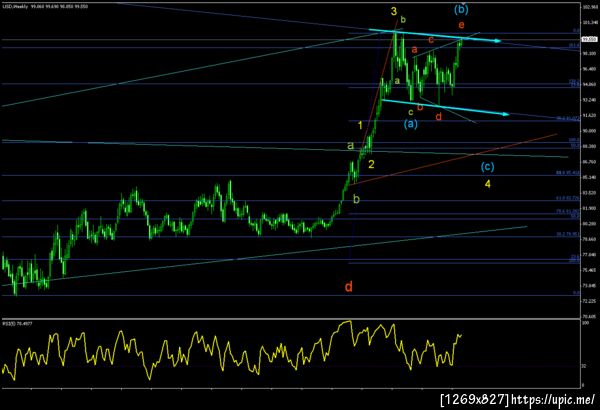Click the 90.000 price axis label
This screenshot has width=600, height=410.
coord(589,131)
